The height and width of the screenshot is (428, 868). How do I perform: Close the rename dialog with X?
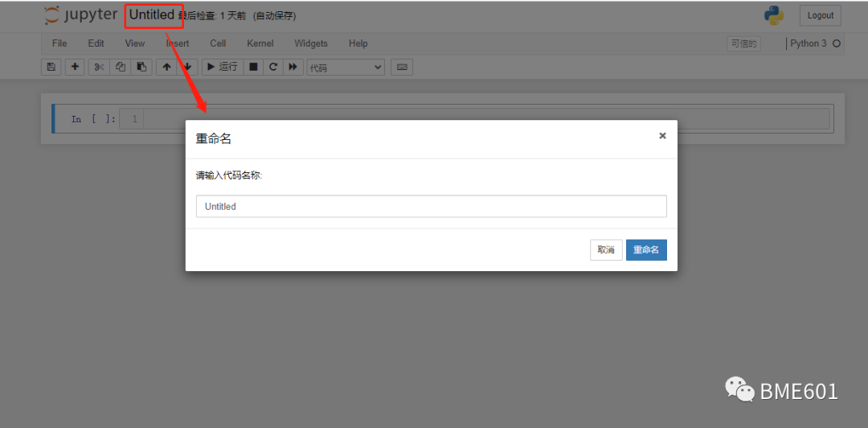[662, 136]
